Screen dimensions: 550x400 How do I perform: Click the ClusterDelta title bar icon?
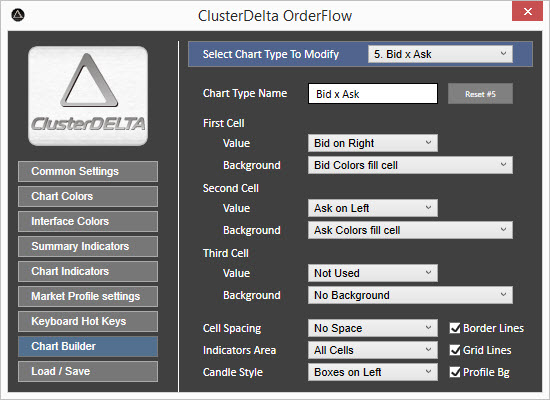[x=18, y=15]
